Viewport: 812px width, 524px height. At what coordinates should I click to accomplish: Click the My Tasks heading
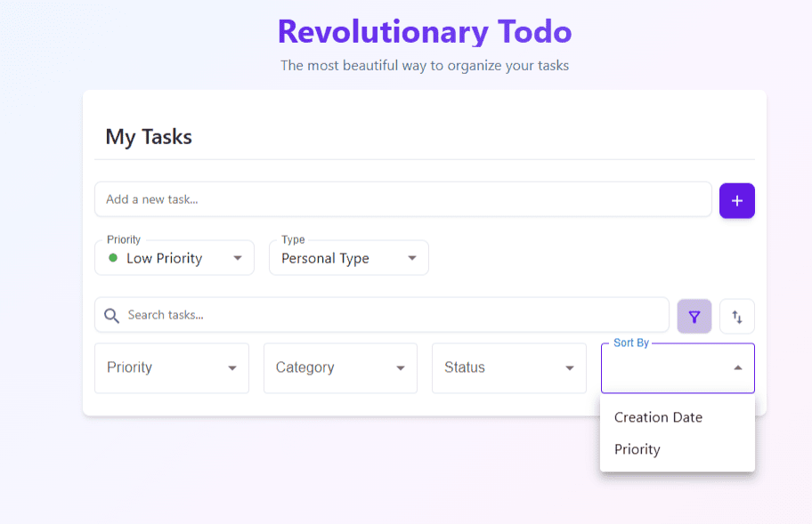point(149,137)
